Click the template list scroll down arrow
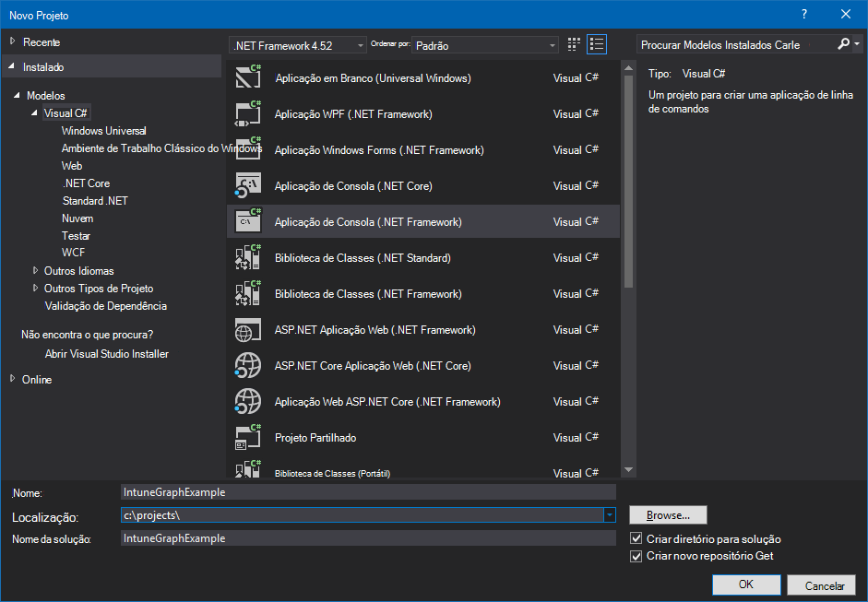Screen dimensions: 868x602 coord(628,470)
